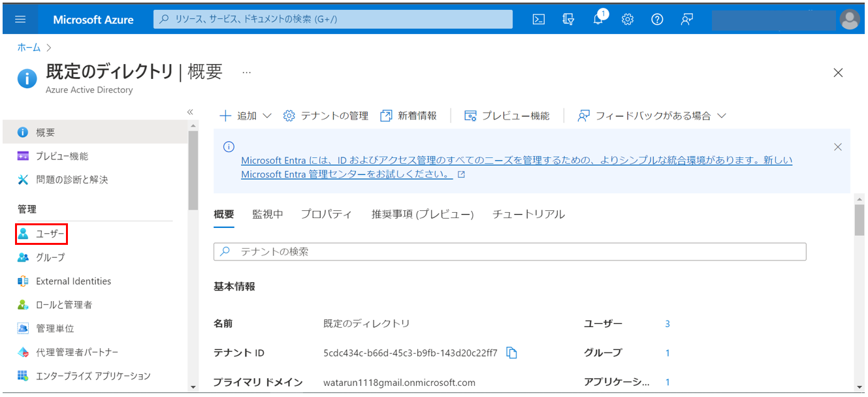Copy the tenant ID to clipboard
The height and width of the screenshot is (397, 868).
click(x=512, y=353)
